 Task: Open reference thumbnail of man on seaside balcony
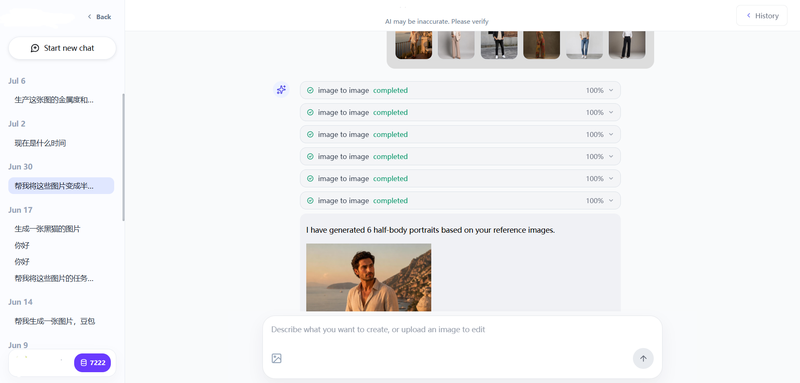pos(414,45)
